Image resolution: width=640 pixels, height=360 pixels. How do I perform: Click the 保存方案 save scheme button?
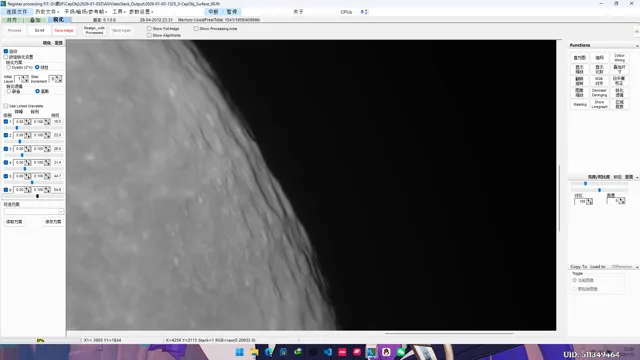[x=53, y=222]
